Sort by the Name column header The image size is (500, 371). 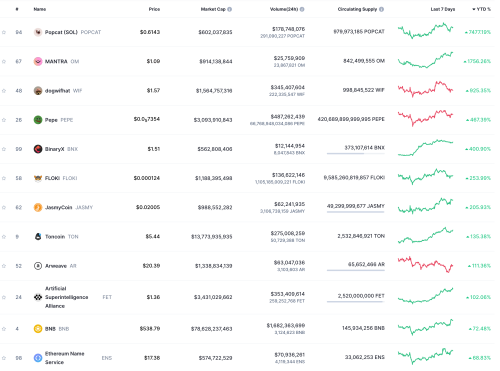click(40, 9)
